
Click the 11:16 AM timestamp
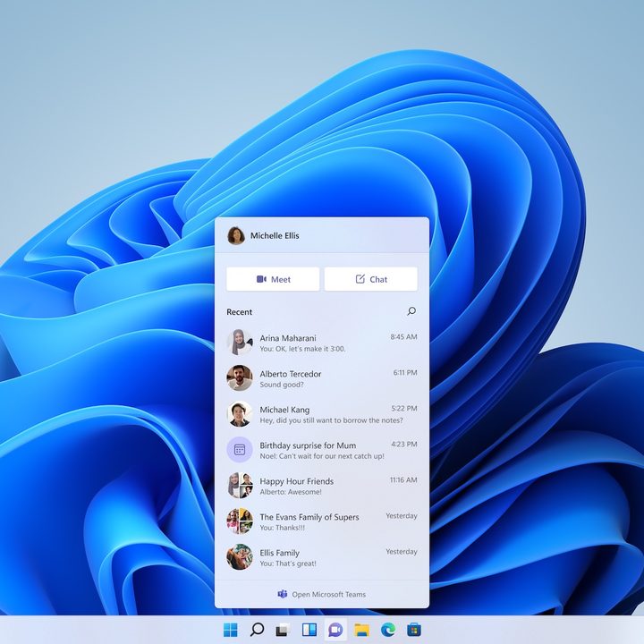tap(403, 479)
